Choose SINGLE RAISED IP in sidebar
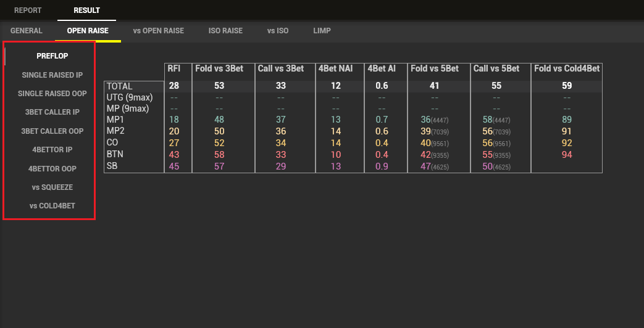Image resolution: width=644 pixels, height=328 pixels. pos(52,75)
